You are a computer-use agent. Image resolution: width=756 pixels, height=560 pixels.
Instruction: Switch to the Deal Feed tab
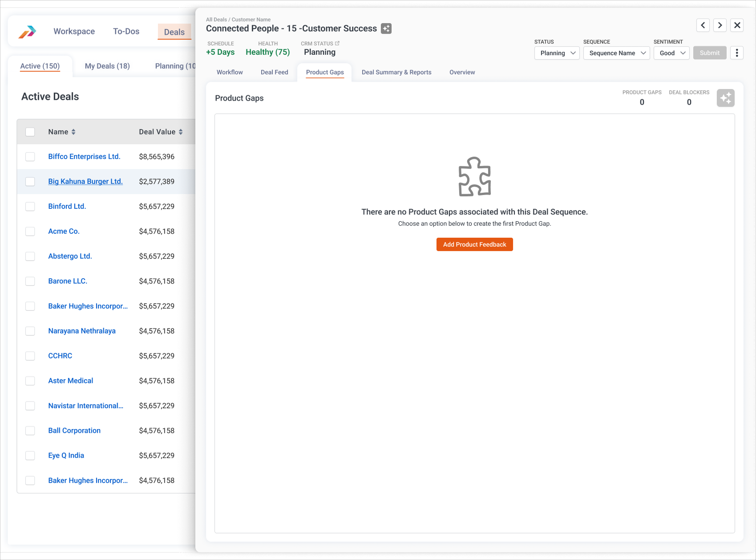tap(275, 72)
